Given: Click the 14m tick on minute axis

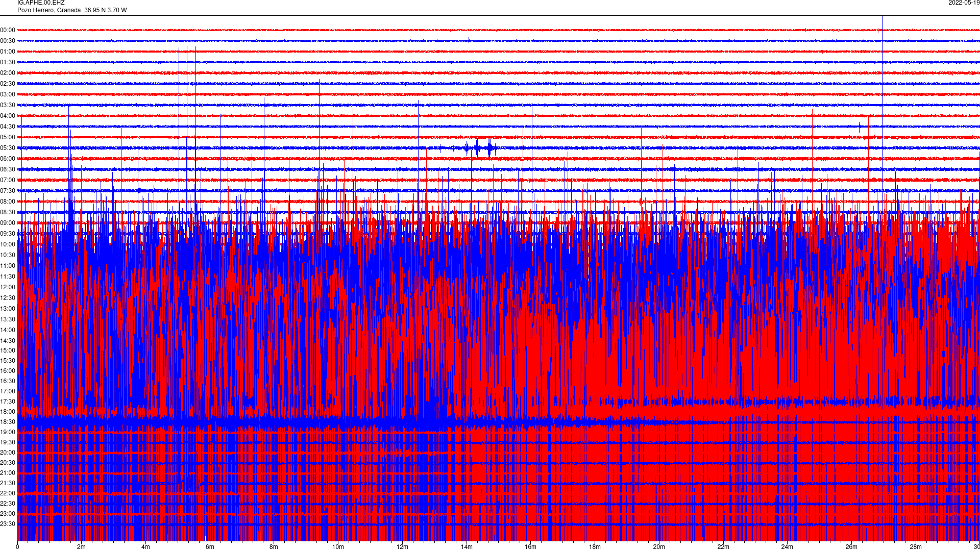Looking at the screenshot, I should click(467, 547).
